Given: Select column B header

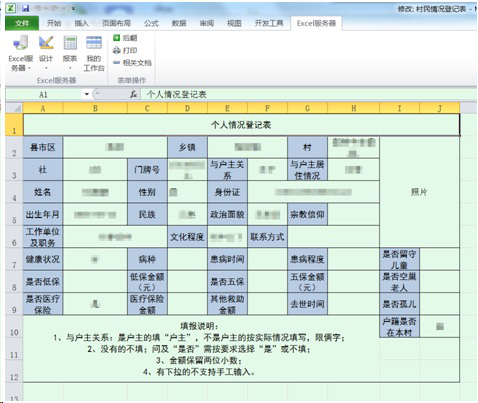Looking at the screenshot, I should (x=95, y=108).
